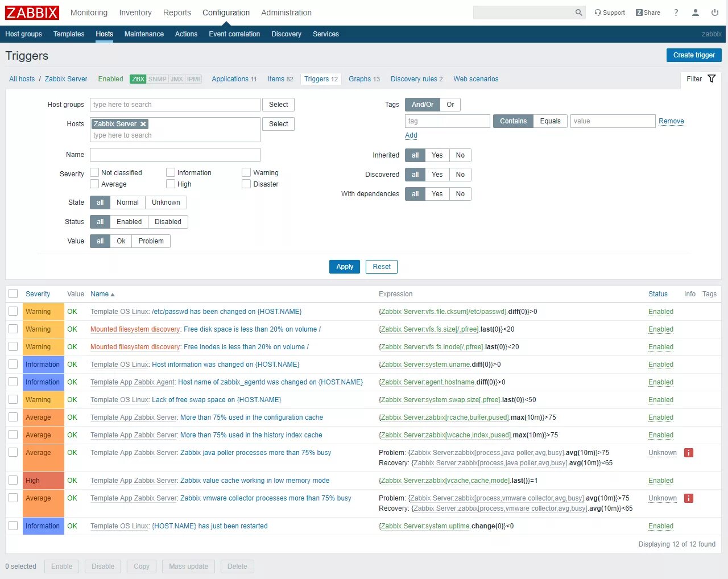
Task: Open the Discovery rules 2 tab
Action: 416,79
